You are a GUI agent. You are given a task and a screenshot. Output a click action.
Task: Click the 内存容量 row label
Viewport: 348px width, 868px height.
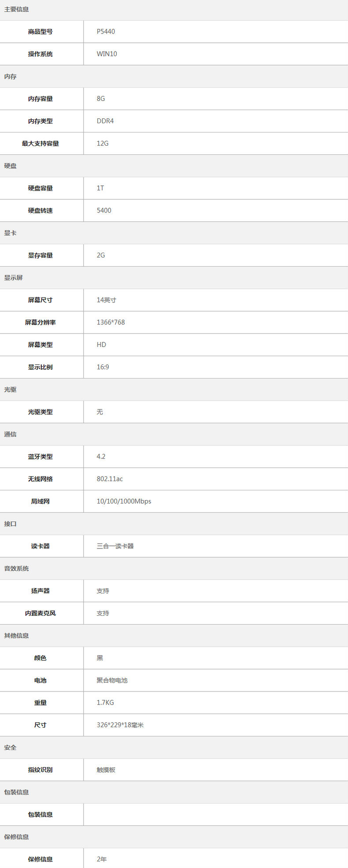(x=41, y=99)
